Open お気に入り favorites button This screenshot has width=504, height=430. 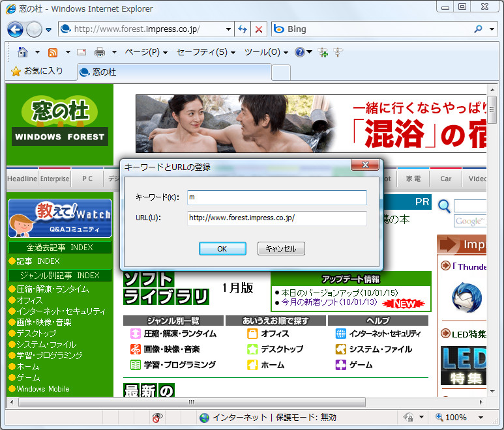click(x=37, y=71)
